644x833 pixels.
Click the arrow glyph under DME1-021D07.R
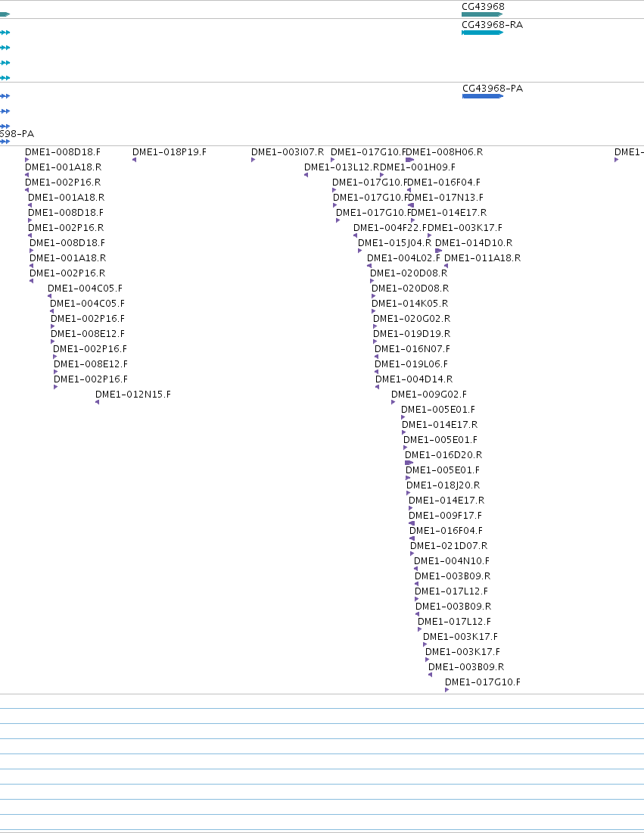coord(412,554)
